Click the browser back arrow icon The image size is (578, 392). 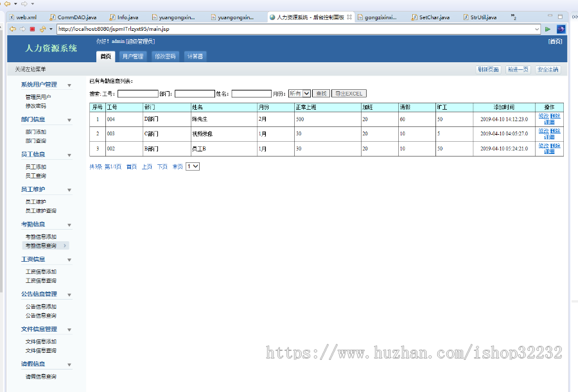[x=13, y=29]
